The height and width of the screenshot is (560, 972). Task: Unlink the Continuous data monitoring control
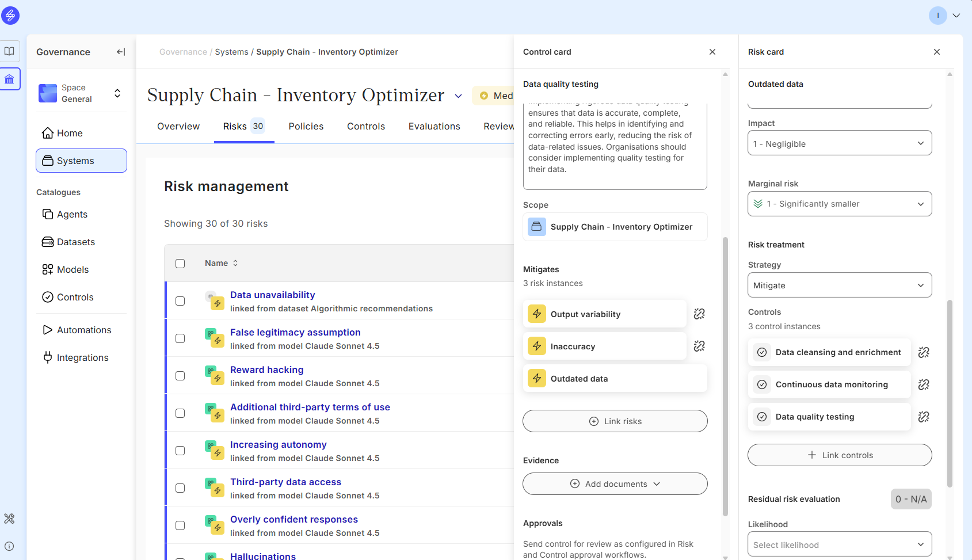coord(924,384)
